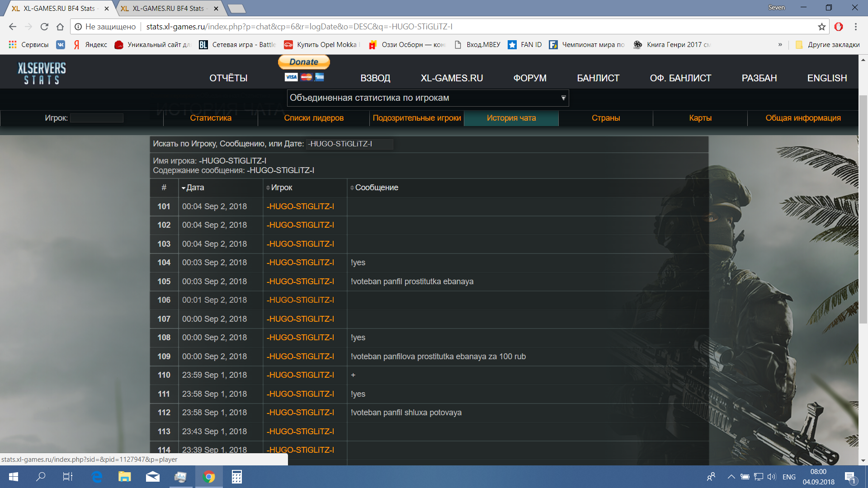Viewport: 868px width, 488px height.
Task: Sort the table by Дата column
Action: (195, 188)
